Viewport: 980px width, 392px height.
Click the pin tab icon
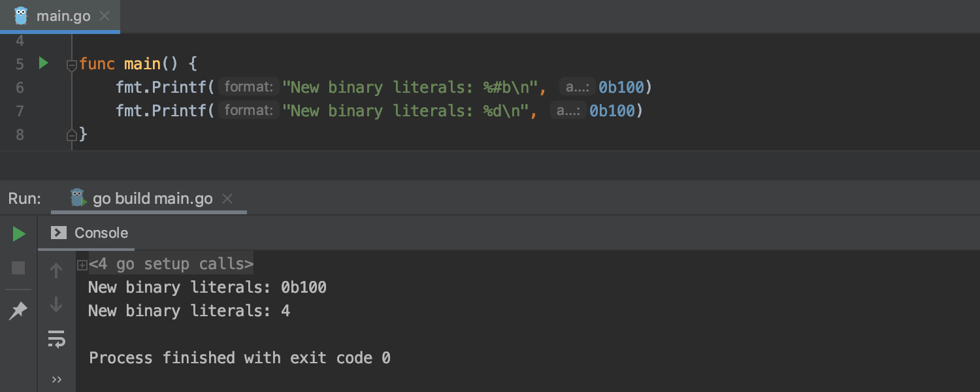pos(18,311)
